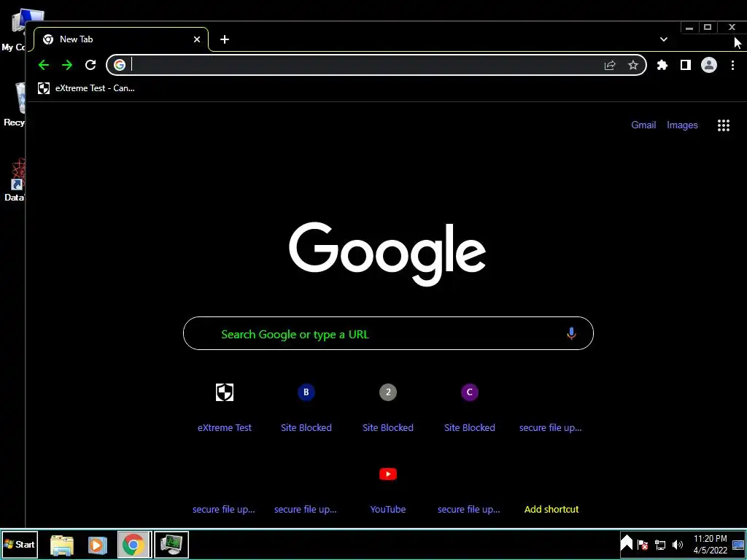The width and height of the screenshot is (747, 560).
Task: Open the Site Blocked shortcut with B icon
Action: pos(306,392)
